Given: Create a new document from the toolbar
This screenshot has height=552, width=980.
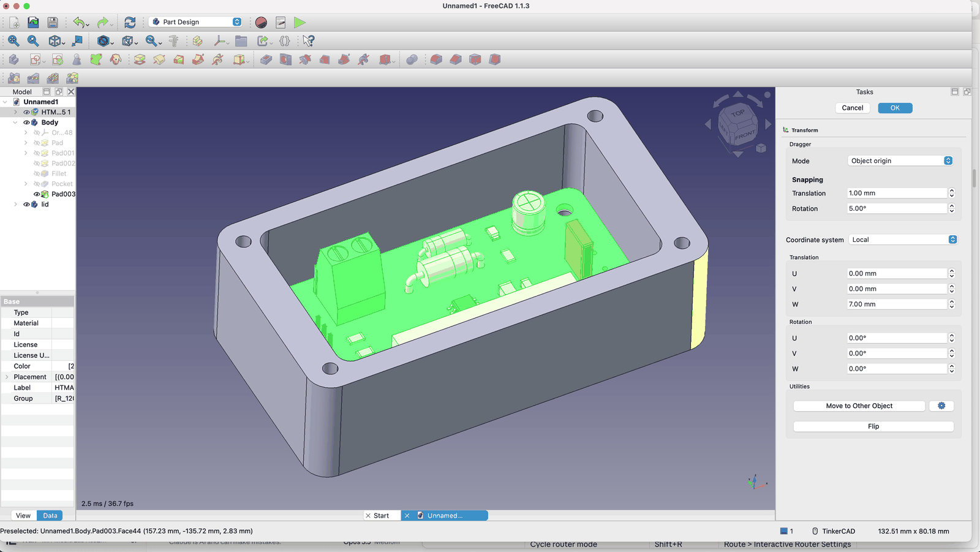Looking at the screenshot, I should pyautogui.click(x=14, y=22).
